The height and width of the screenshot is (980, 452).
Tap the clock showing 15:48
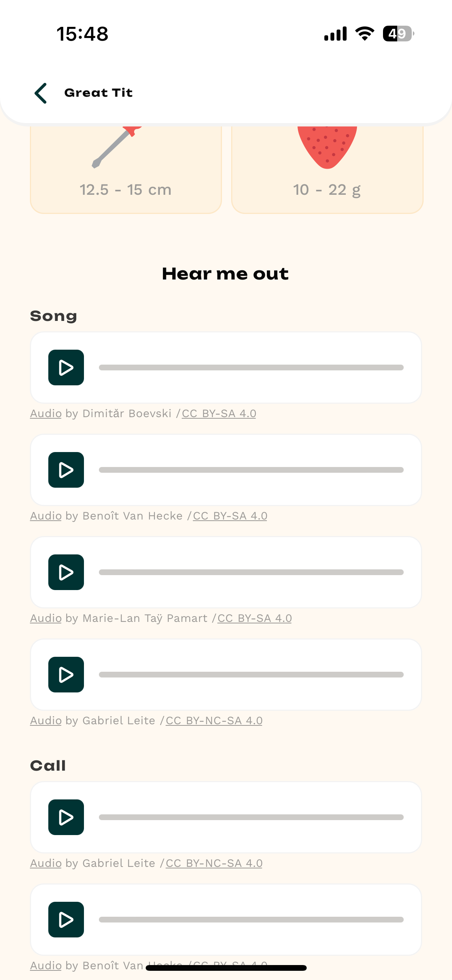point(82,34)
